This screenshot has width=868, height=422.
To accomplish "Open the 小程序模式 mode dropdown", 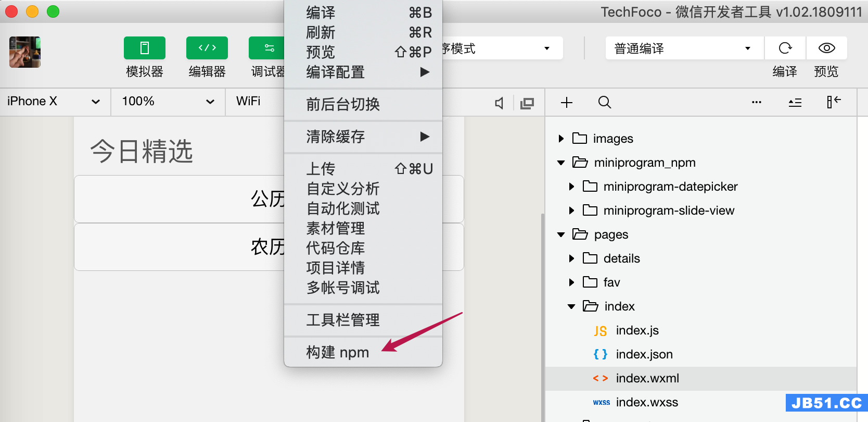I will tap(502, 48).
